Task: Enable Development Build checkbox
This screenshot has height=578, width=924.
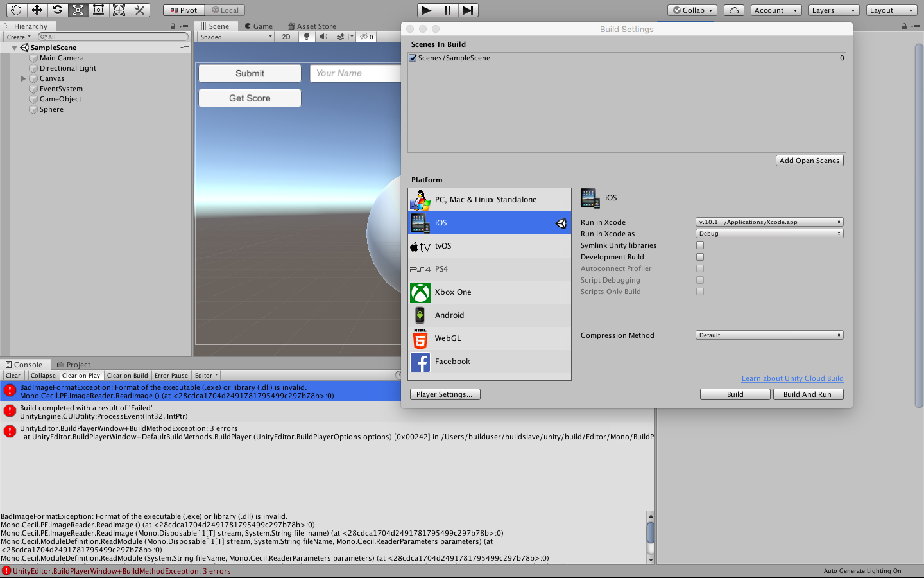Action: pyautogui.click(x=700, y=257)
